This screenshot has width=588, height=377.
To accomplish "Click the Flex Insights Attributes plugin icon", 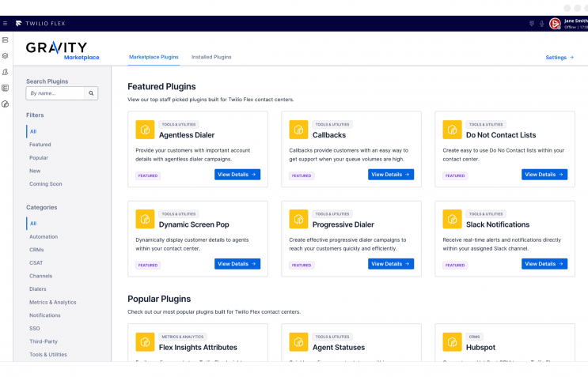I will [x=145, y=341].
